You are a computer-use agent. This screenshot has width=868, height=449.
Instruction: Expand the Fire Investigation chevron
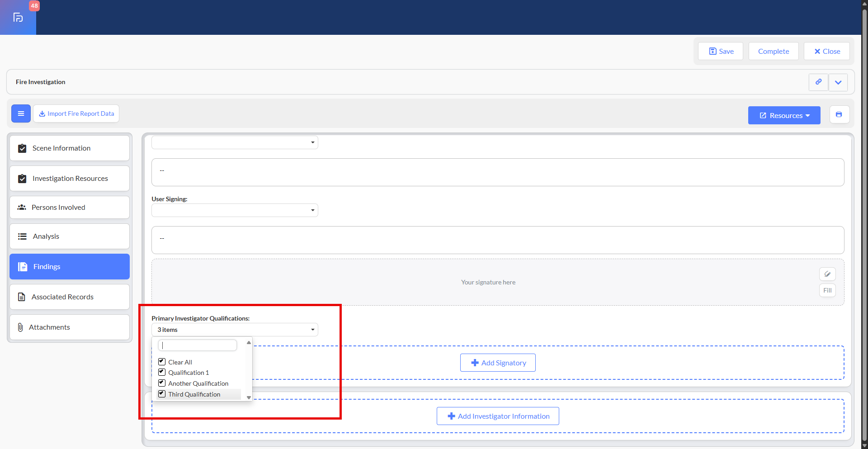(838, 82)
